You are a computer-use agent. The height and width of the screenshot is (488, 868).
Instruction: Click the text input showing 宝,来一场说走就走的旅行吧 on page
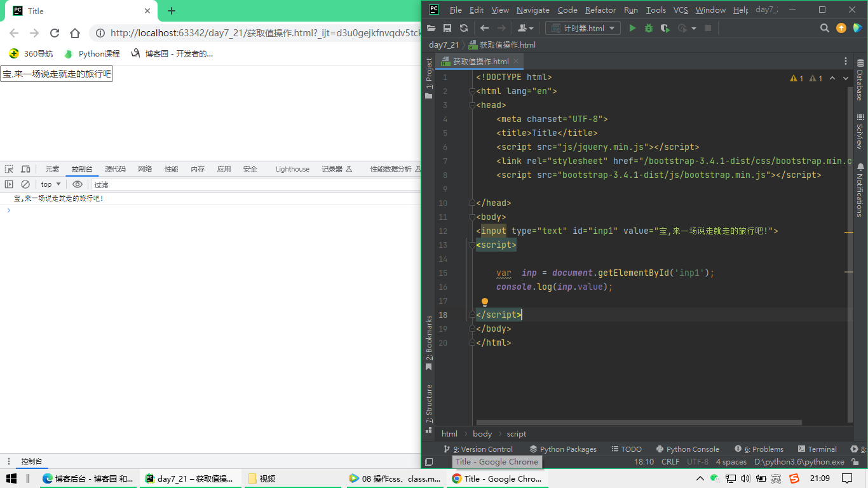[57, 74]
